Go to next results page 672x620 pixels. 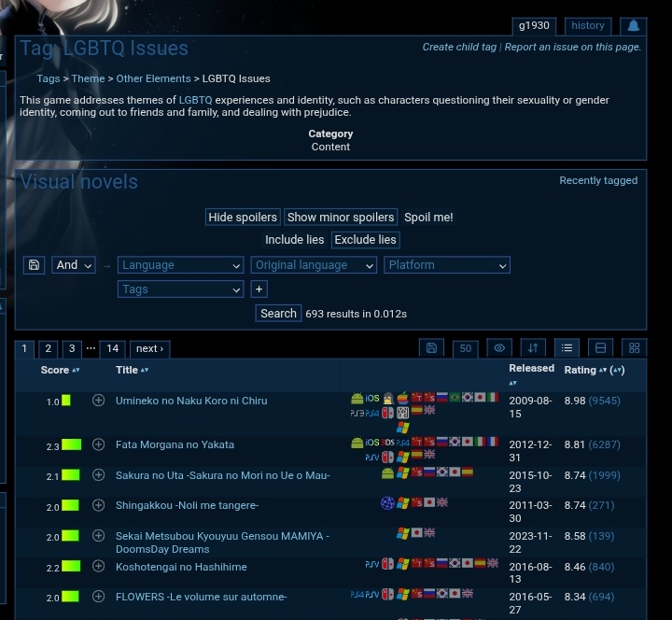tap(149, 348)
